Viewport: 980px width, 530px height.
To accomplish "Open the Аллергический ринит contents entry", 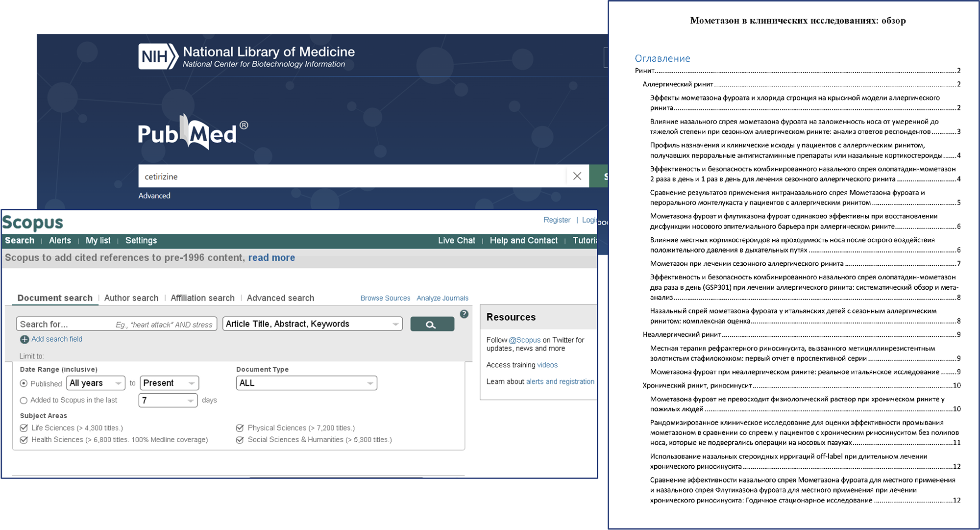I will (802, 84).
